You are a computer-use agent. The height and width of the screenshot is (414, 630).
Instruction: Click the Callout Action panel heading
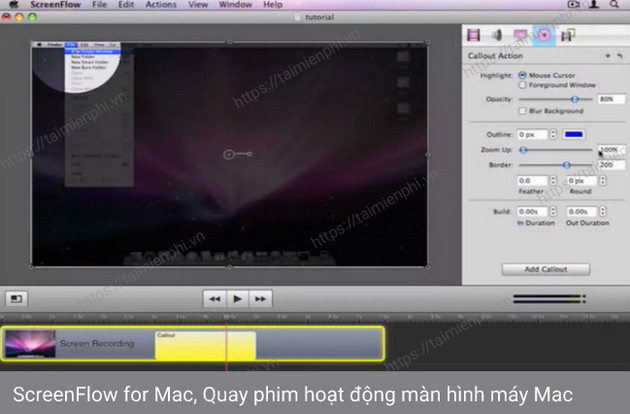(x=495, y=56)
